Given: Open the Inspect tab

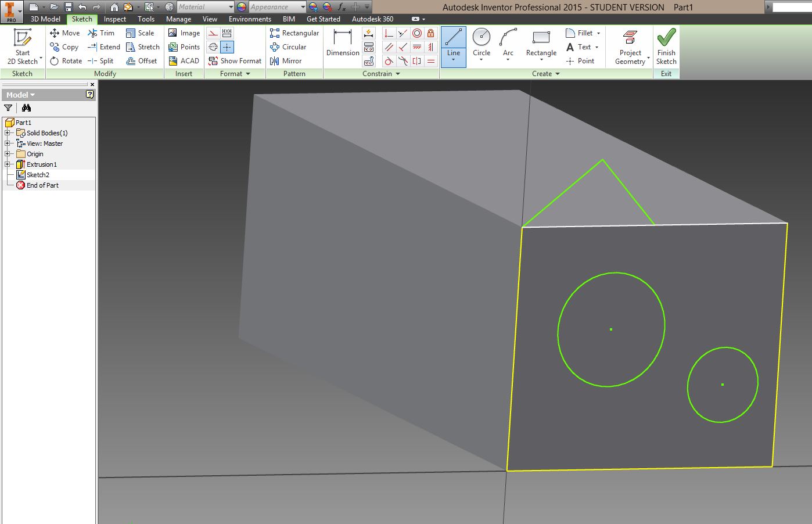Looking at the screenshot, I should pyautogui.click(x=115, y=19).
